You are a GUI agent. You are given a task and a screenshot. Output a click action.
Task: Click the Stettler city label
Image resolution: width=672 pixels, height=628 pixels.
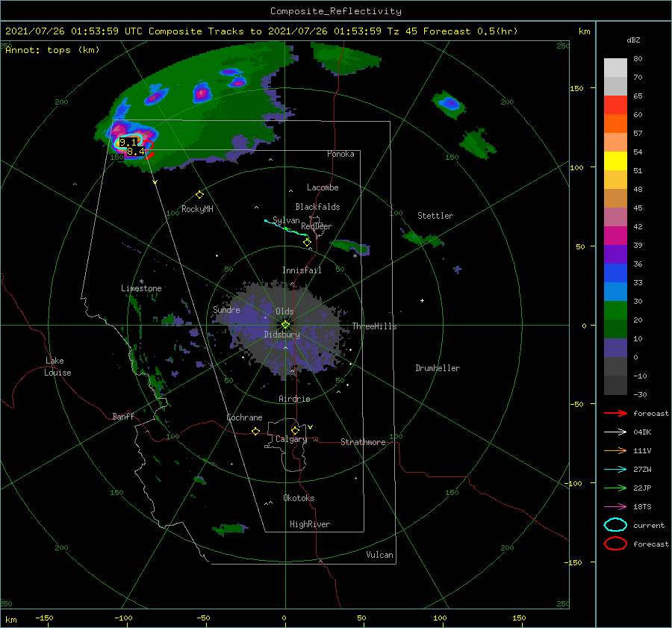[x=435, y=216]
